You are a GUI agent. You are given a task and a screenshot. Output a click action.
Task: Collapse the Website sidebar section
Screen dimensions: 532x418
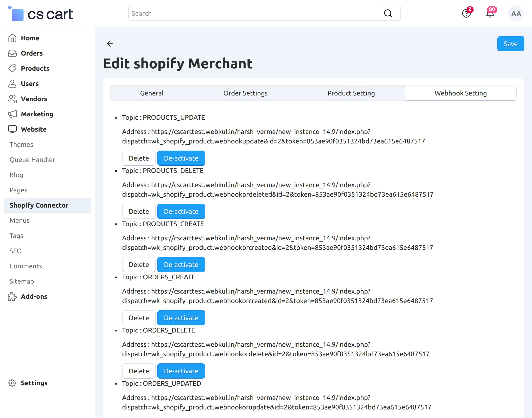click(33, 129)
